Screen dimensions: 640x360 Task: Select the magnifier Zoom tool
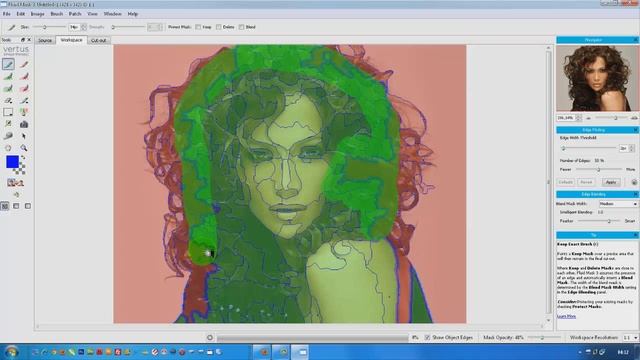[24, 148]
